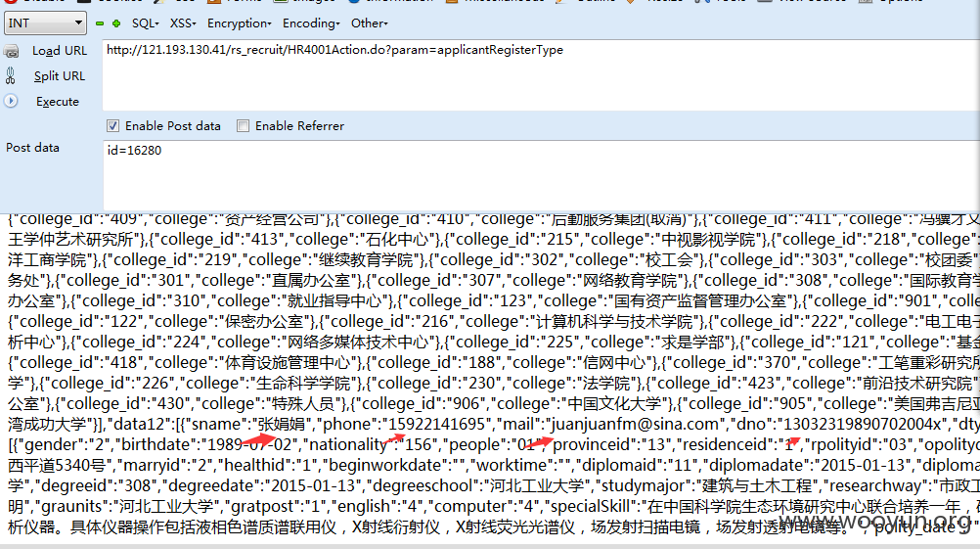Screen dimensions: 980x549
Task: Click the "sname" key in data12
Action: coord(215,425)
